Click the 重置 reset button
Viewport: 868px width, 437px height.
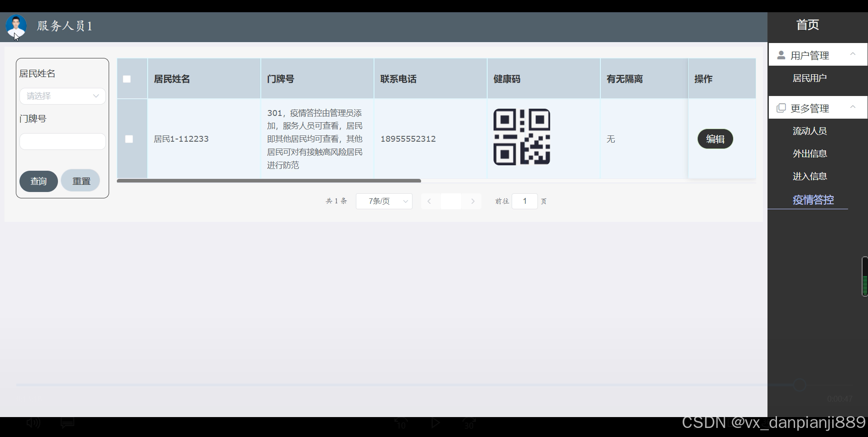coord(81,181)
